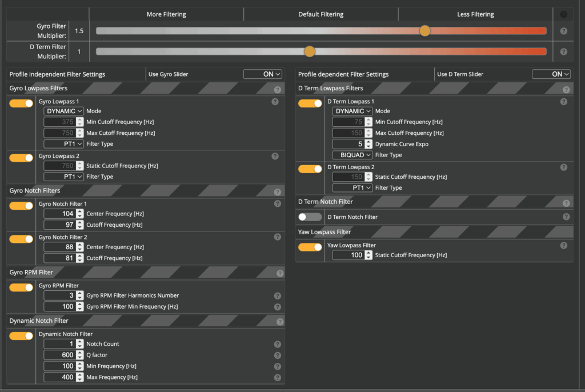The width and height of the screenshot is (585, 392).
Task: Click the Q factor input field
Action: pyautogui.click(x=63, y=355)
